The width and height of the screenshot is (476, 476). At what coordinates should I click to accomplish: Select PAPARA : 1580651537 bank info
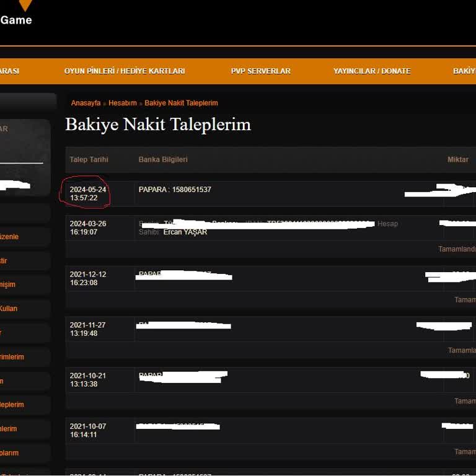pos(175,190)
